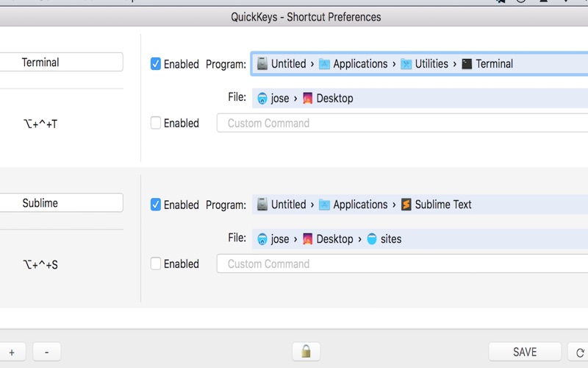
Task: Click jose in the Terminal file path
Action: (x=280, y=99)
